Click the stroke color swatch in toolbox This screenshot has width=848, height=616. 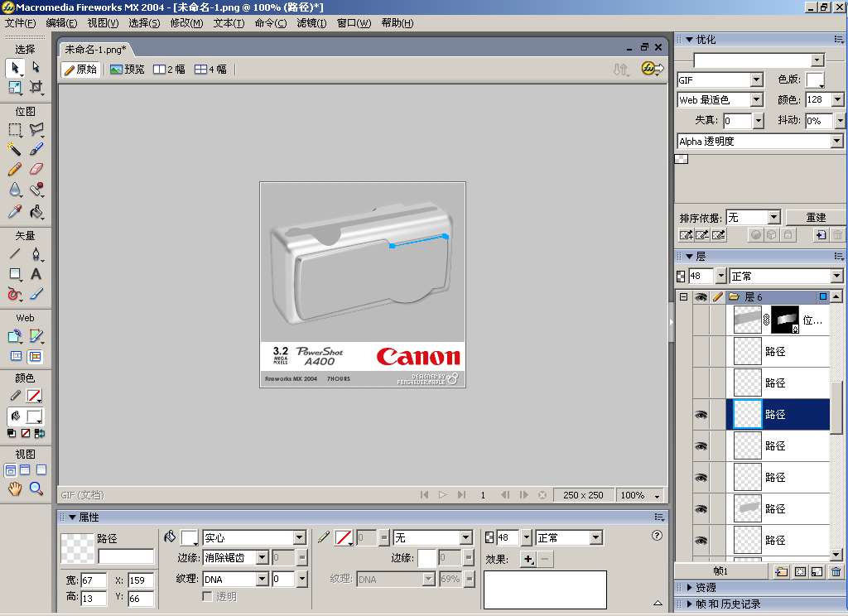point(34,397)
